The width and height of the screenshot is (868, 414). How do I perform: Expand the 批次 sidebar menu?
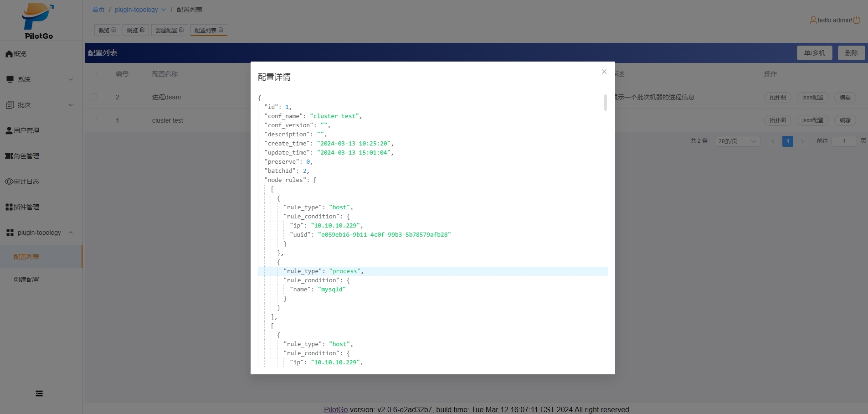click(39, 105)
